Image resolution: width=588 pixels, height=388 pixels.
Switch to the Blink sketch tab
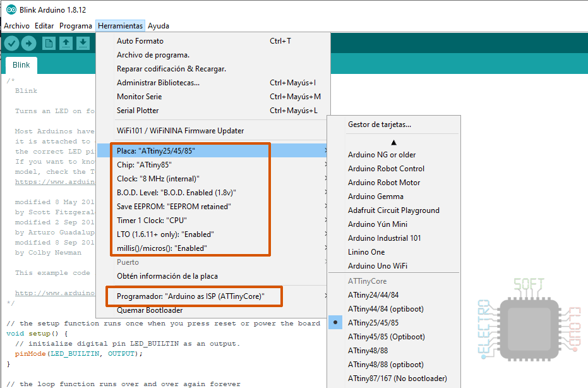(x=21, y=65)
